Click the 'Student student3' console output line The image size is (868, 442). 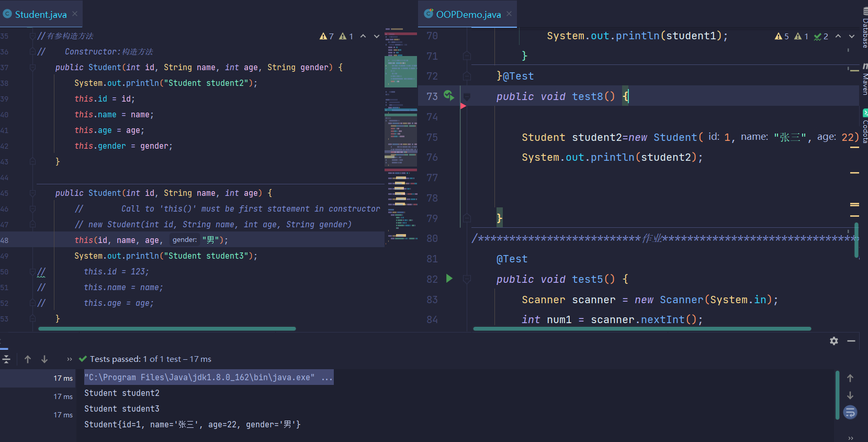(122, 409)
